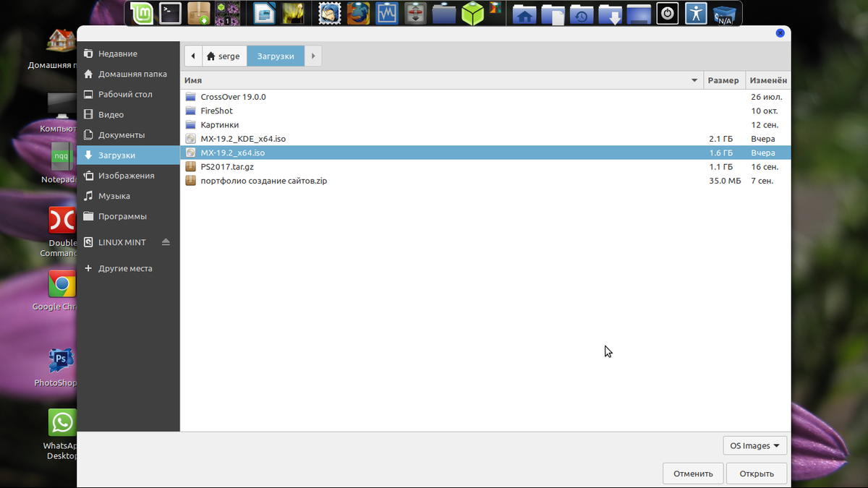Image resolution: width=868 pixels, height=488 pixels.
Task: Open the home folder dock icon
Action: pyautogui.click(x=524, y=14)
